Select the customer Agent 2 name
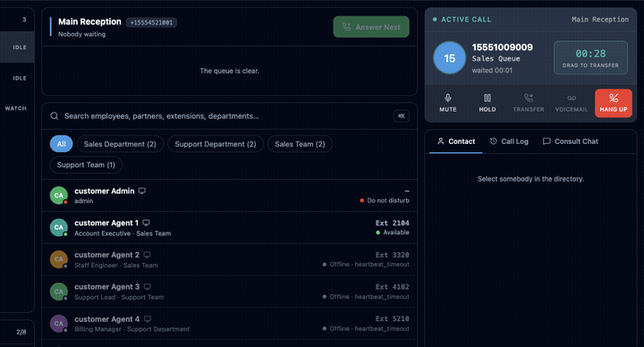 pos(106,255)
